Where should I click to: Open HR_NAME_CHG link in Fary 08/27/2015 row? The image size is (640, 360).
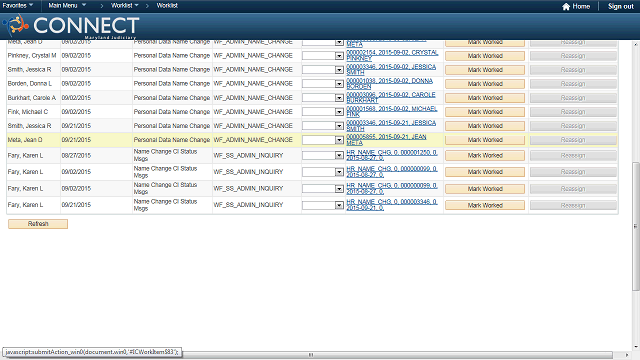pyautogui.click(x=392, y=155)
